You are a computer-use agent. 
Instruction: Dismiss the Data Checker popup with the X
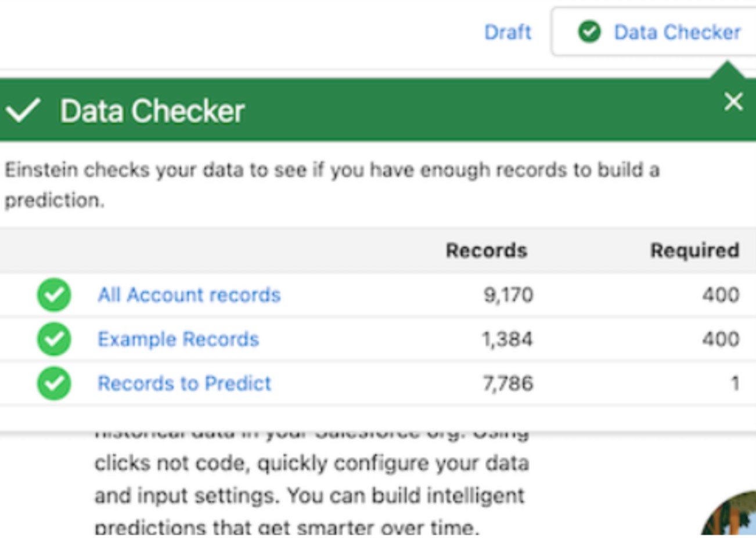pyautogui.click(x=733, y=102)
